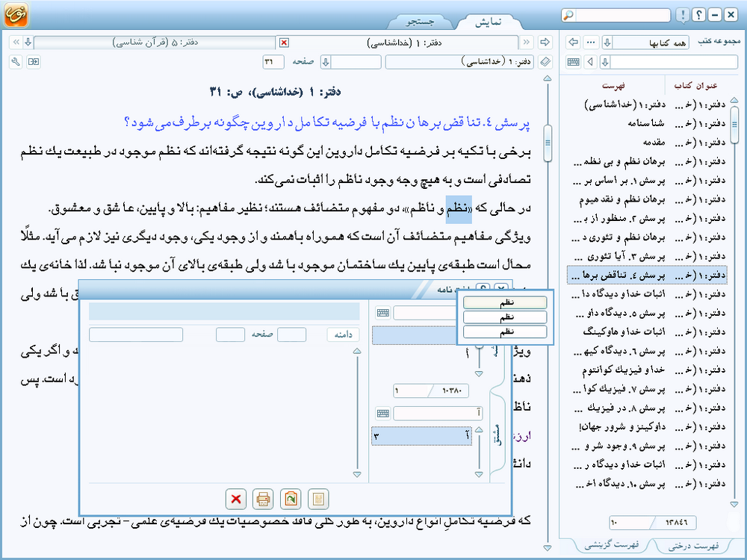Open the on-screen keyboard in the contents panel
747x560 pixels.
click(x=573, y=61)
